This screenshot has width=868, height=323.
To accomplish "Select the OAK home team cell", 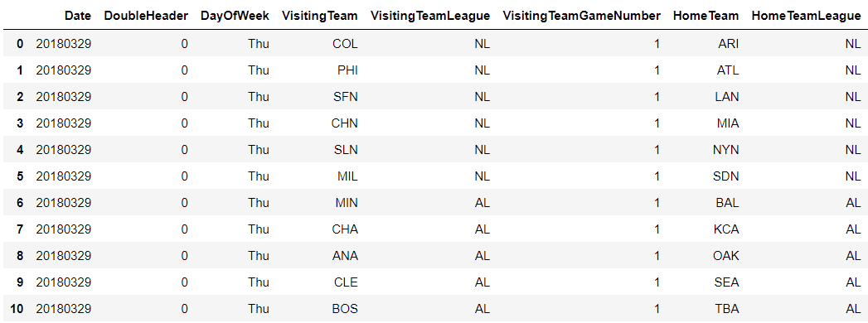I will (725, 256).
